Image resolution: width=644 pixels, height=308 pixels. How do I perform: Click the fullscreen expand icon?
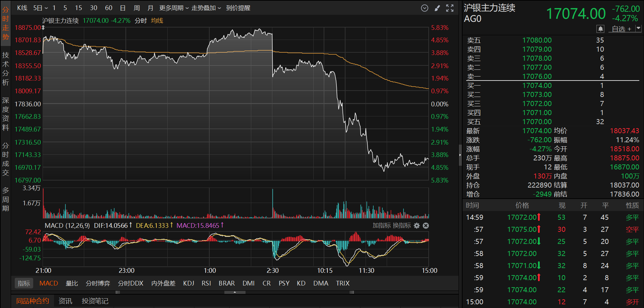tap(450, 8)
